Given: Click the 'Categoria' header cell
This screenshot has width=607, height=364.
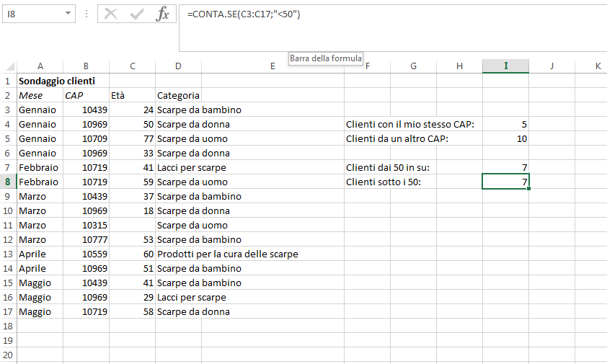Looking at the screenshot, I should [178, 95].
